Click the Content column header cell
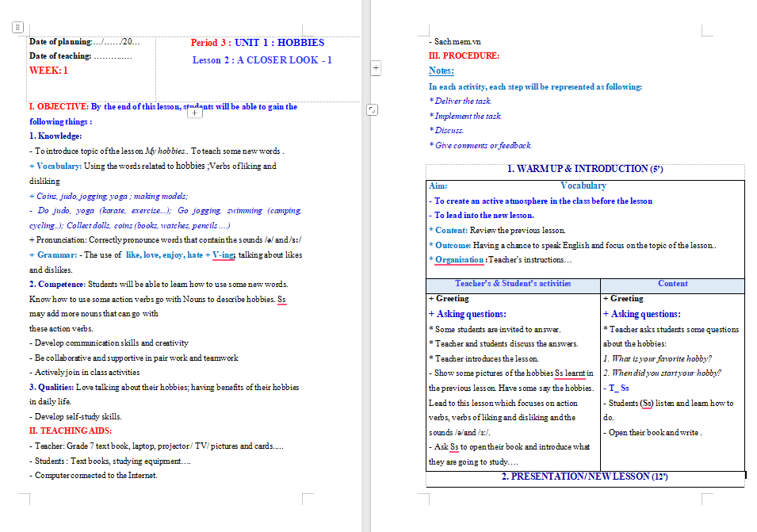Screen dimensions: 757x532 [x=674, y=283]
